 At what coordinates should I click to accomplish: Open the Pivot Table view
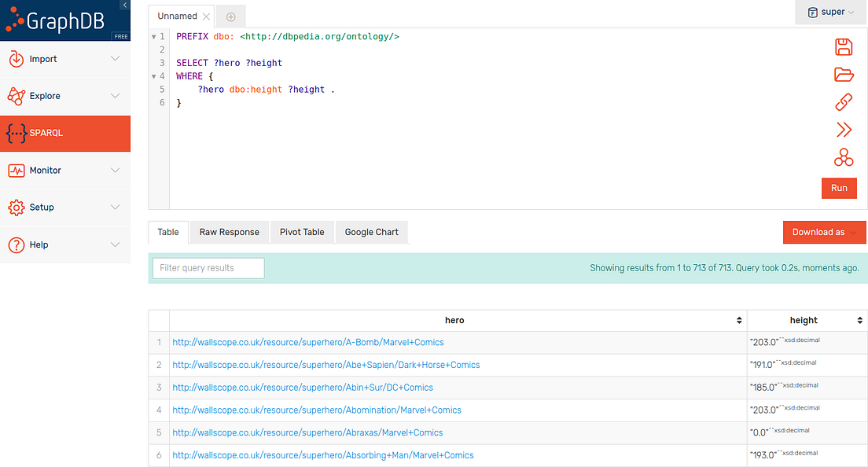[x=302, y=232]
